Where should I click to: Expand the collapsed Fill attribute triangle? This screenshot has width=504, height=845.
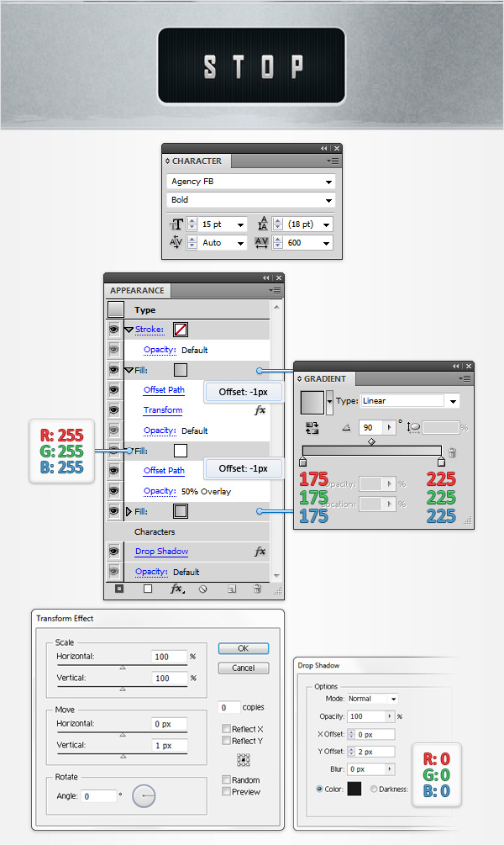tap(129, 511)
